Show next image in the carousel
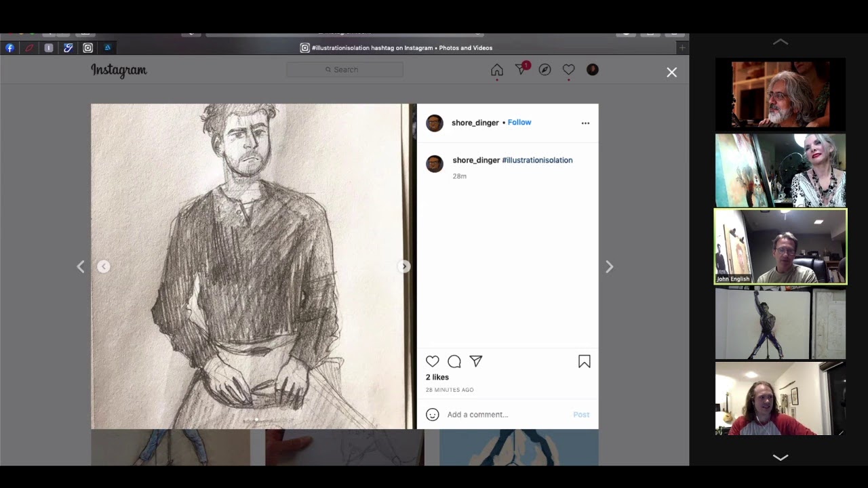 point(404,266)
